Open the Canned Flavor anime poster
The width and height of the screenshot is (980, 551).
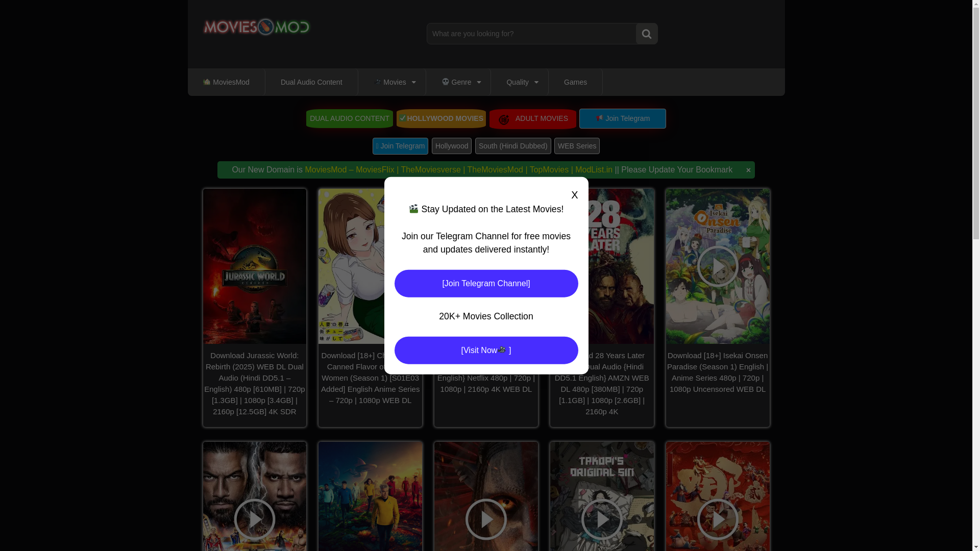(x=352, y=266)
